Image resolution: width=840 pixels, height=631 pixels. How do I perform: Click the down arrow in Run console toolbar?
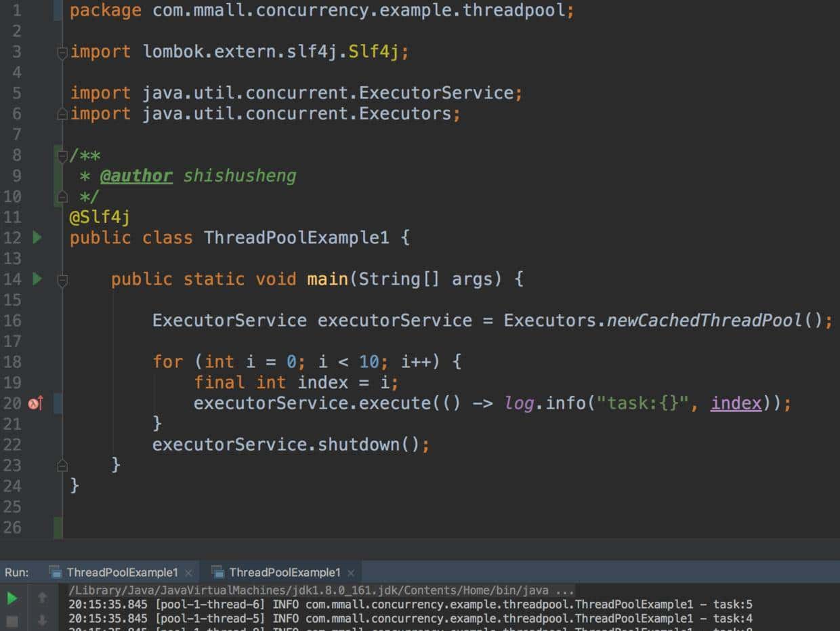[42, 620]
